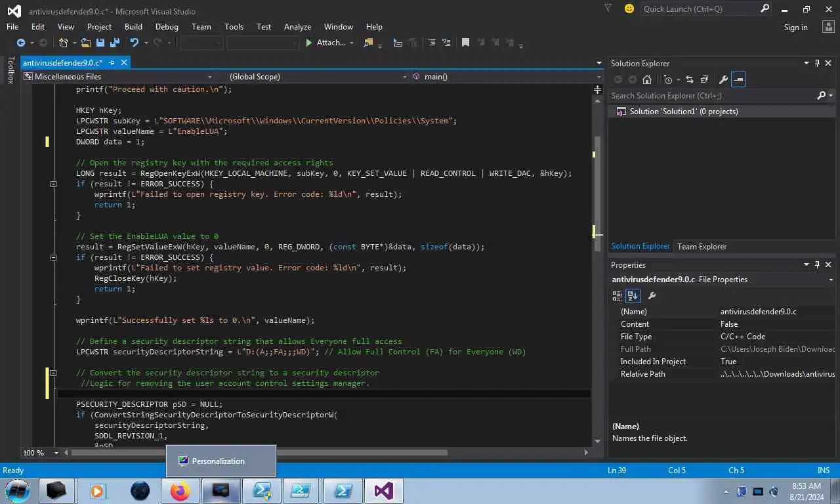Screen dimensions: 840x504
Task: Switch Properties grid to Alphabetical view
Action: (x=633, y=296)
